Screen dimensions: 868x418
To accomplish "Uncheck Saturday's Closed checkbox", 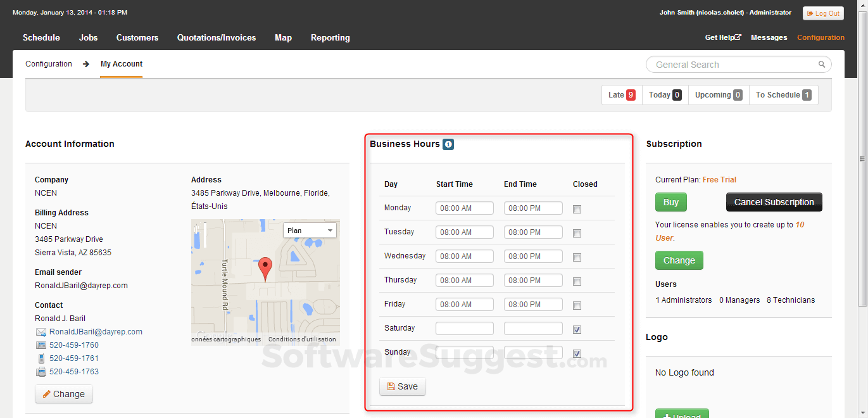I will click(x=577, y=329).
